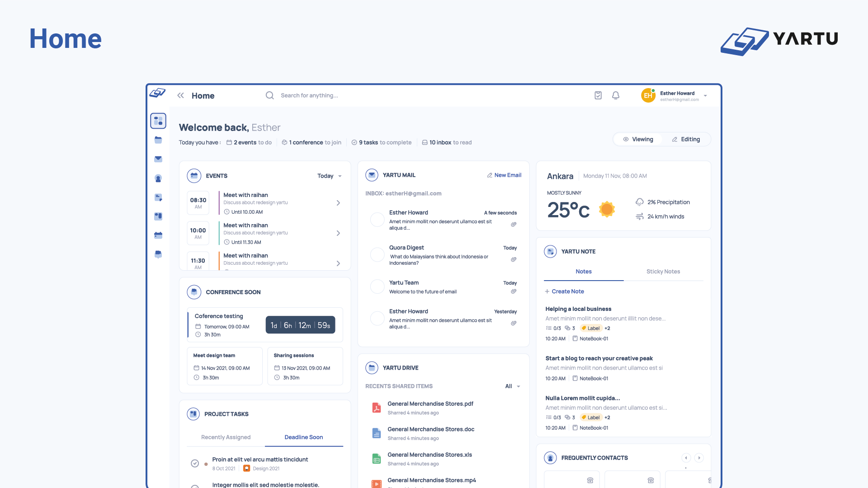
Task: Open the Conference chat icon in sidebar
Action: coord(158,254)
